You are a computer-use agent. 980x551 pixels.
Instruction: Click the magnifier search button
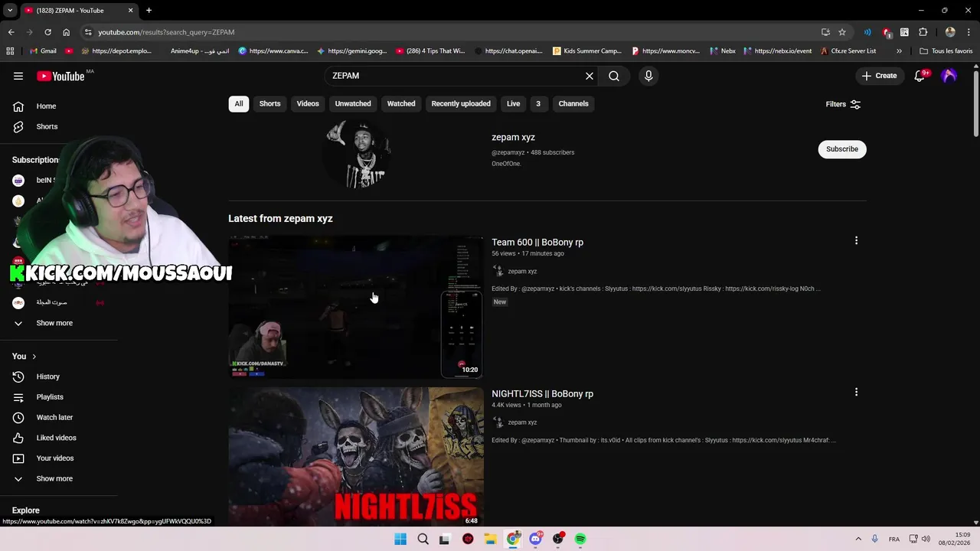[614, 76]
